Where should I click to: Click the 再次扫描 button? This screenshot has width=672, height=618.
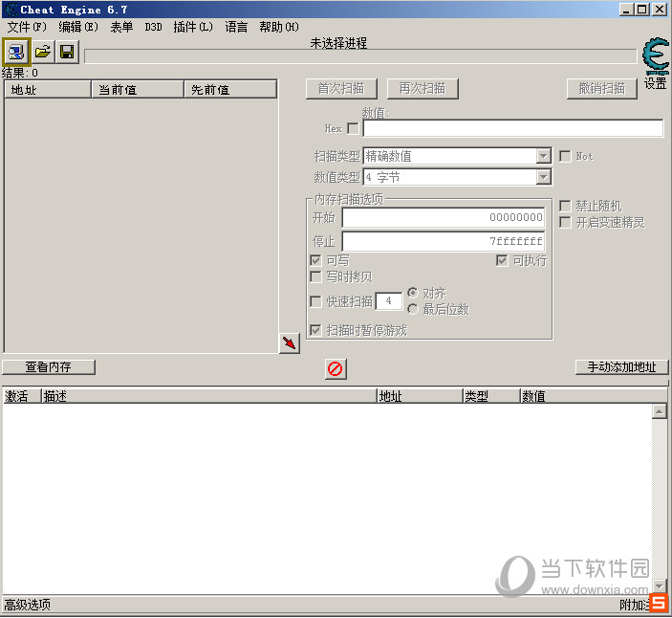click(423, 89)
